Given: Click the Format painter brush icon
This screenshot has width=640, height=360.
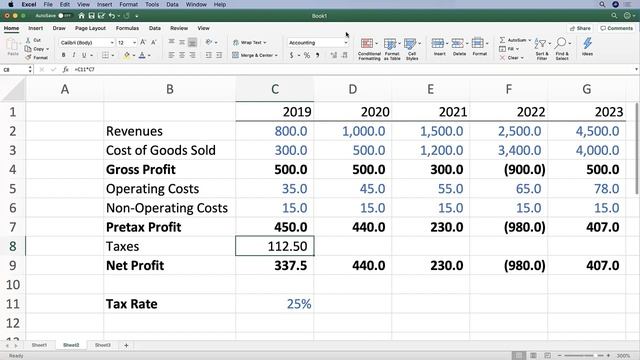Looking at the screenshot, I should coord(28,58).
